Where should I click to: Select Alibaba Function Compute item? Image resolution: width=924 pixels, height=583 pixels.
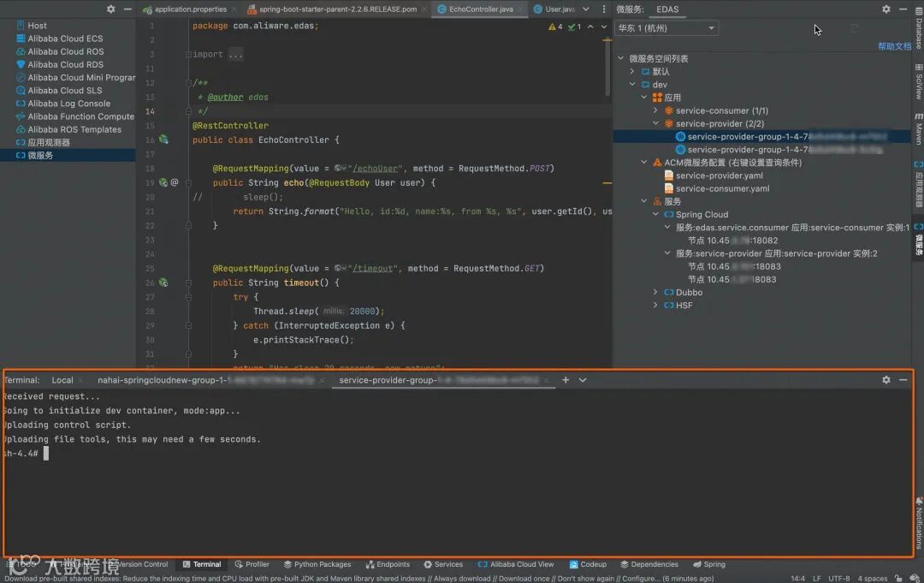[80, 116]
